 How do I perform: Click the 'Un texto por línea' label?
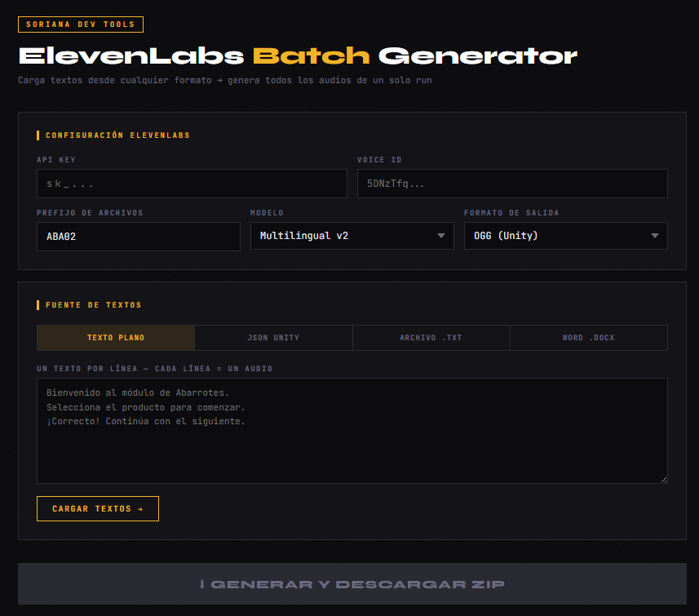tap(155, 369)
